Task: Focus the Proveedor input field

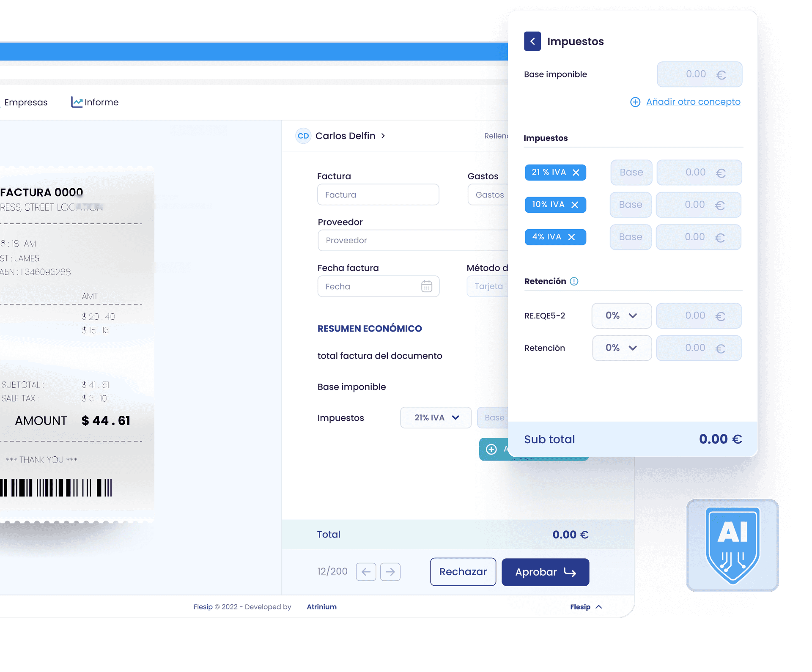Action: [413, 240]
